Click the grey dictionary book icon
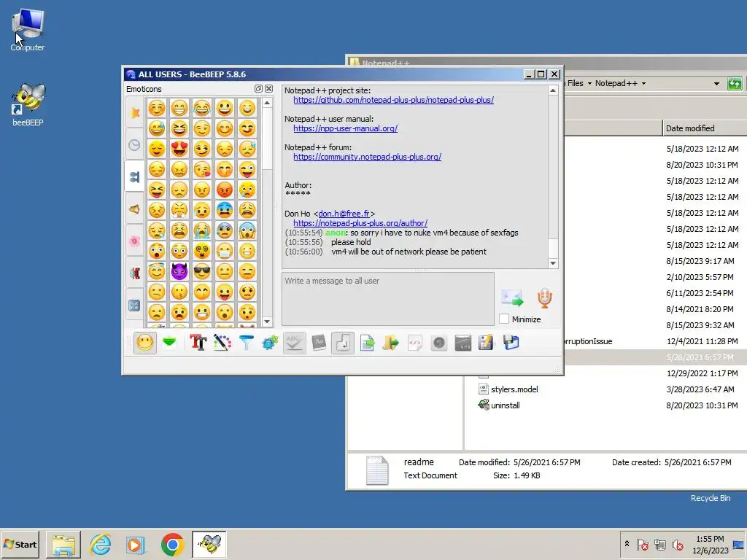This screenshot has width=747, height=560. [x=319, y=343]
